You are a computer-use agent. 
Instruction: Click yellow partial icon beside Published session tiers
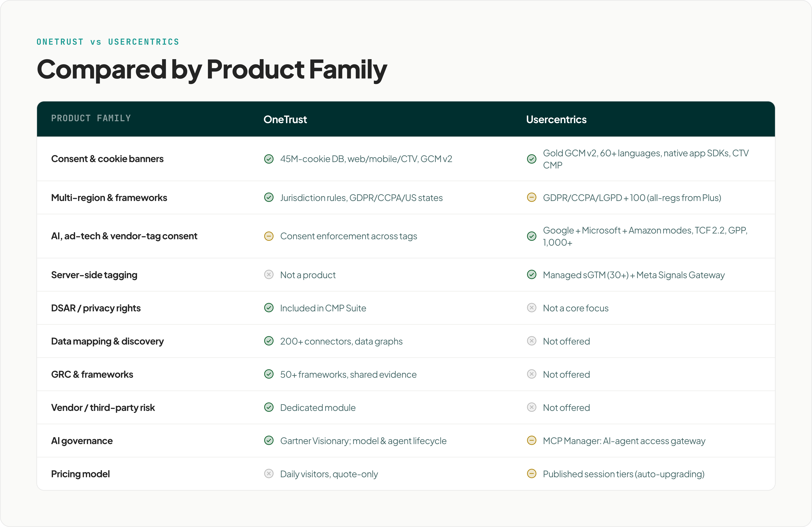[x=532, y=473]
